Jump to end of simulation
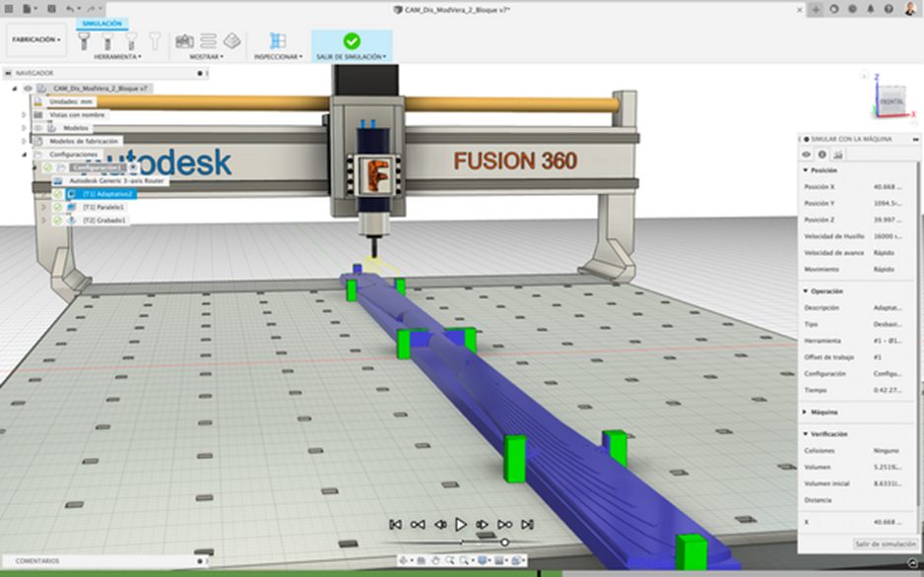The height and width of the screenshot is (577, 924). [x=527, y=524]
